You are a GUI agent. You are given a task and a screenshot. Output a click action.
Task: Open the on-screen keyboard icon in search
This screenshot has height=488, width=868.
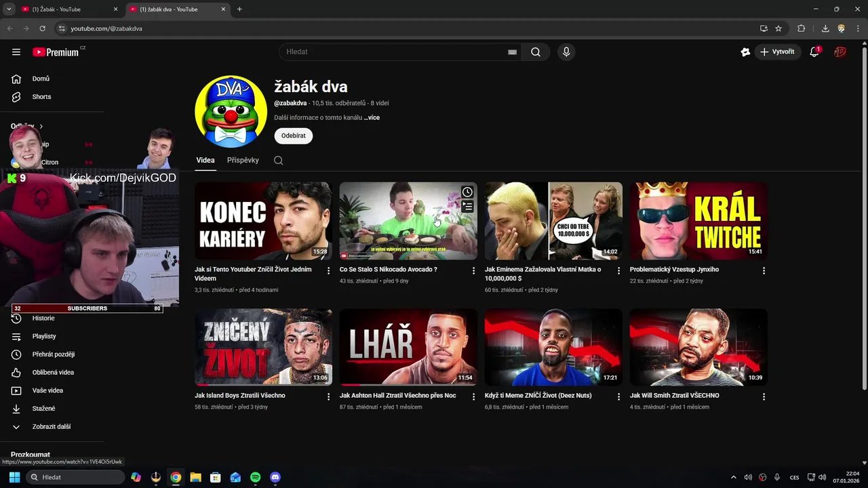click(513, 52)
